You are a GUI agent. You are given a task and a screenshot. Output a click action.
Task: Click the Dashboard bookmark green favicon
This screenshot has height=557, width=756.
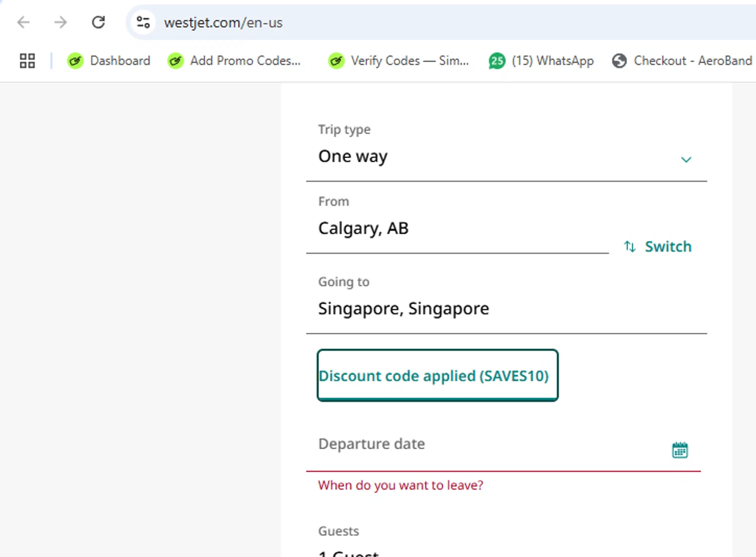(76, 61)
